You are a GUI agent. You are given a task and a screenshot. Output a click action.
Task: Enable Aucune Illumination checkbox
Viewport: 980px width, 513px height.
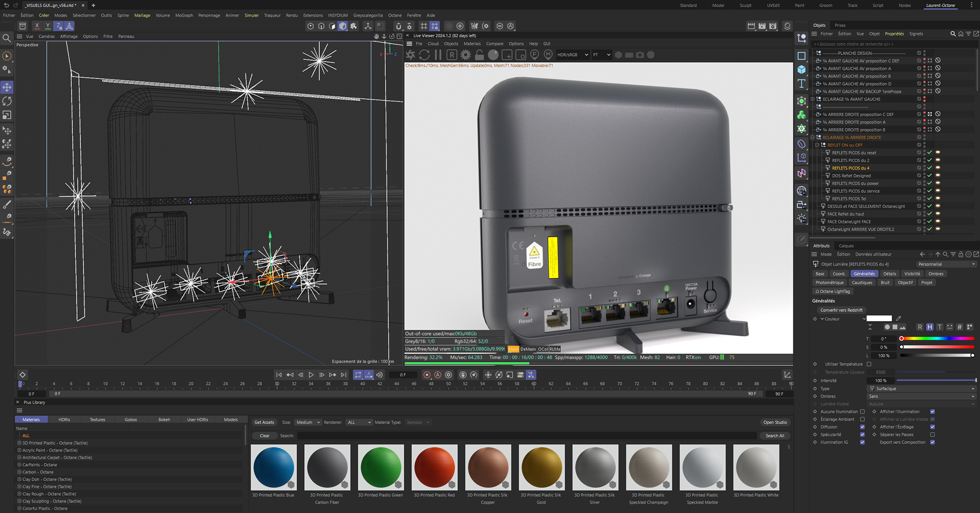point(863,411)
